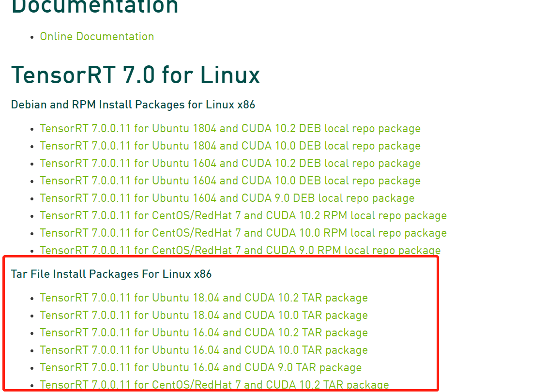Select Ubuntu 16.04 CUDA 10.2 TAR package

pos(203,332)
